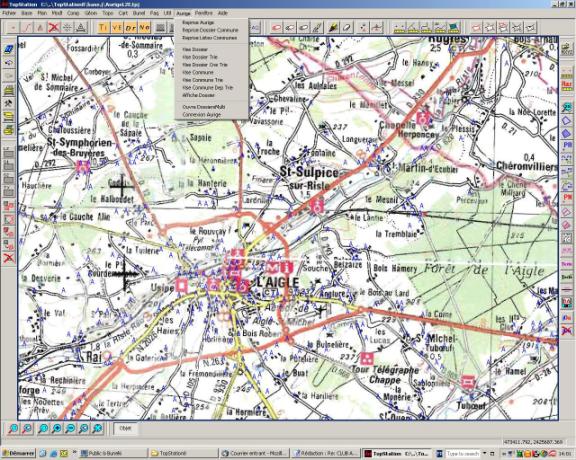Click the orange Ti toolbar button

(x=104, y=28)
